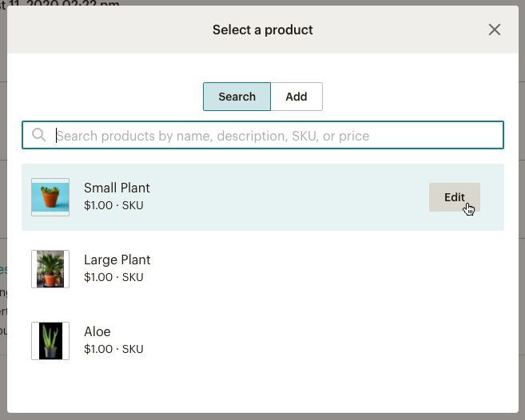Click the search placeholder text about SKU or price
525x420 pixels.
pyautogui.click(x=213, y=136)
